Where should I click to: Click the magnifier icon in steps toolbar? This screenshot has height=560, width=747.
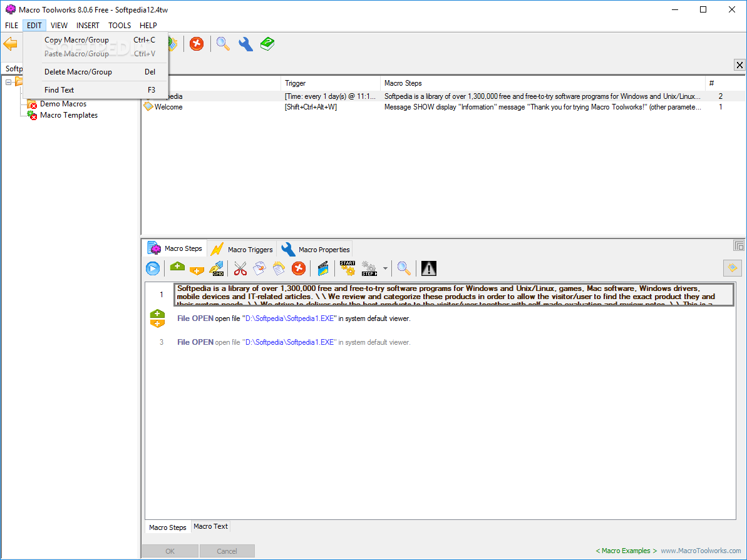tap(404, 268)
